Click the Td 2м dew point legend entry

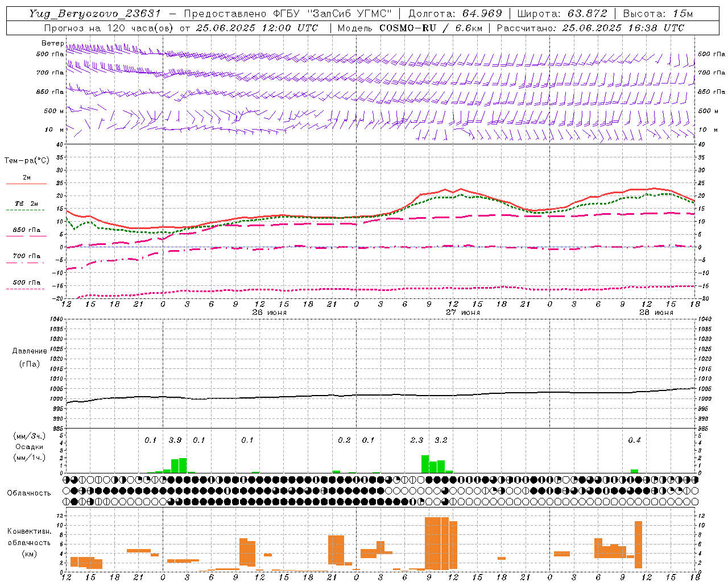pos(27,203)
